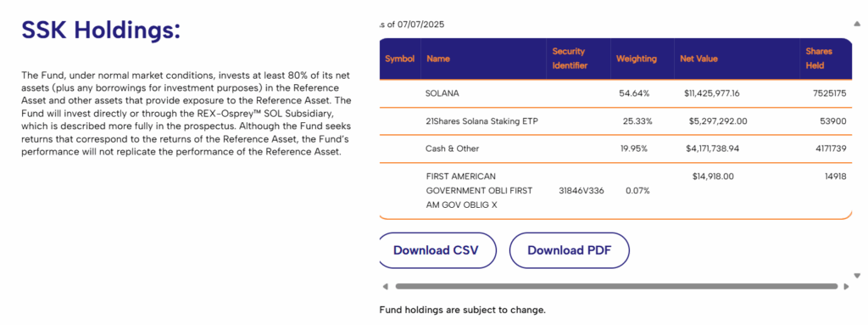Screen dimensions: 868x325
Task: Select the First American Government Oblig row
Action: [x=615, y=191]
